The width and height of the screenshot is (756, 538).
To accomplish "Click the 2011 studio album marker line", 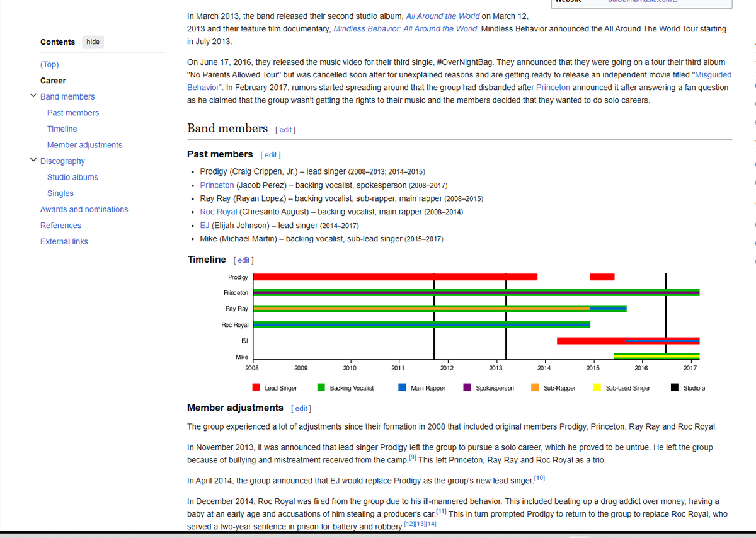I will click(x=434, y=315).
